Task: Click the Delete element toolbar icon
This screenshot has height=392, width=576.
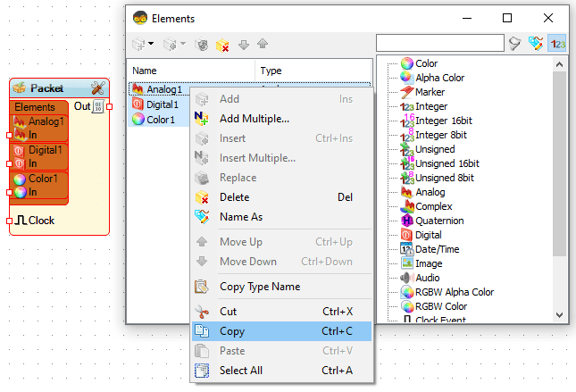Action: point(222,45)
